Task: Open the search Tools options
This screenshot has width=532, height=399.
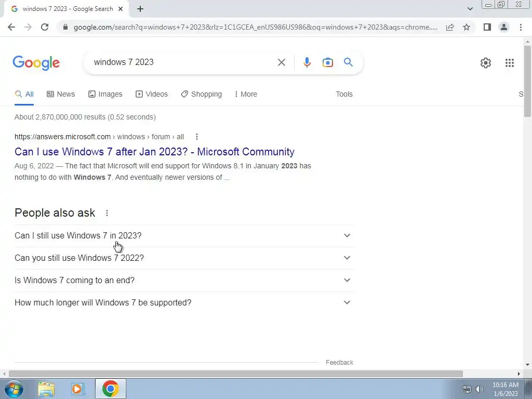Action: click(344, 95)
